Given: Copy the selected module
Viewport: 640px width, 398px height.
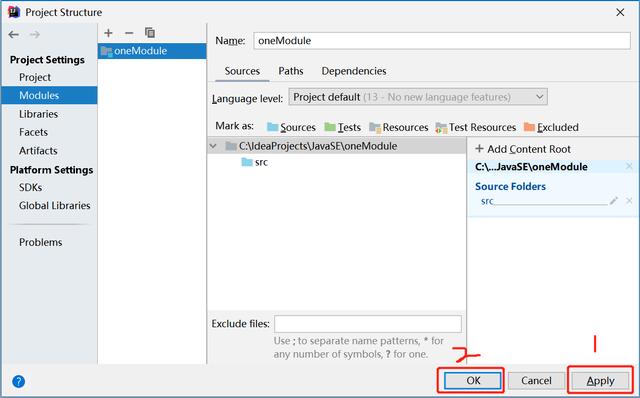Looking at the screenshot, I should 150,33.
